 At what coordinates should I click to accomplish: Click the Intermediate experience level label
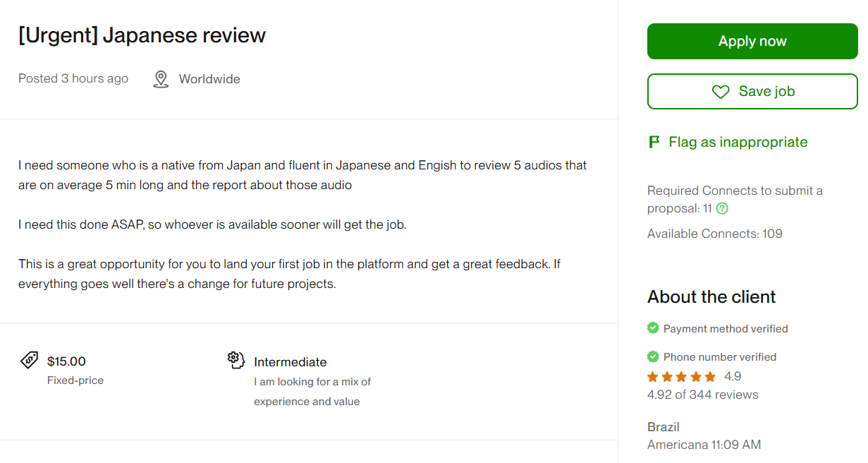(x=291, y=362)
